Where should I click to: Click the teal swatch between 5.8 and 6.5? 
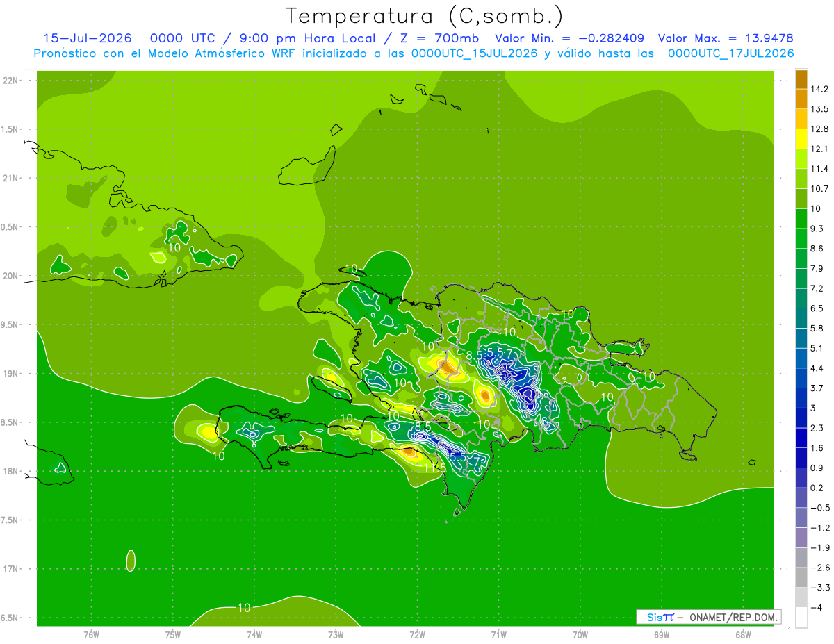pyautogui.click(x=801, y=318)
